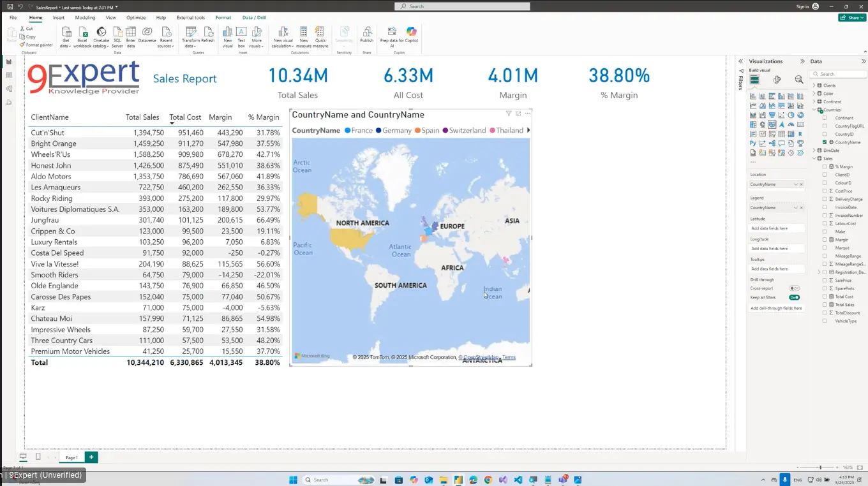The image size is (868, 486).
Task: Create a Quick measure
Action: pyautogui.click(x=320, y=37)
